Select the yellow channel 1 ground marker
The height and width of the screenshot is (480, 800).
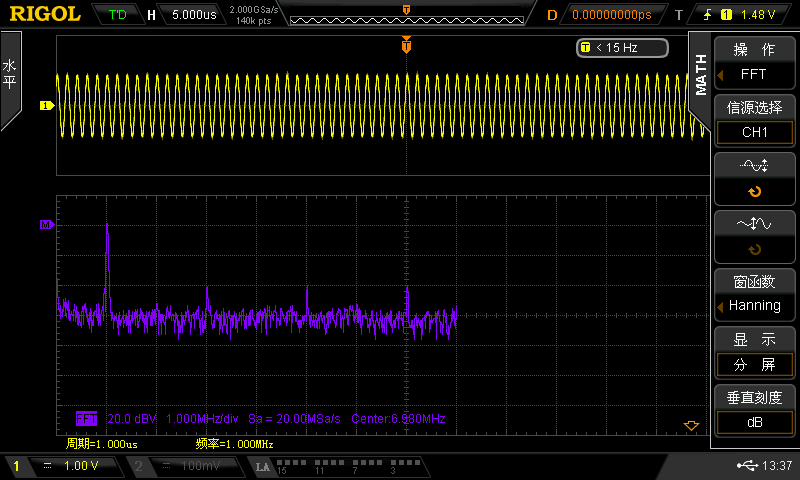(x=45, y=105)
